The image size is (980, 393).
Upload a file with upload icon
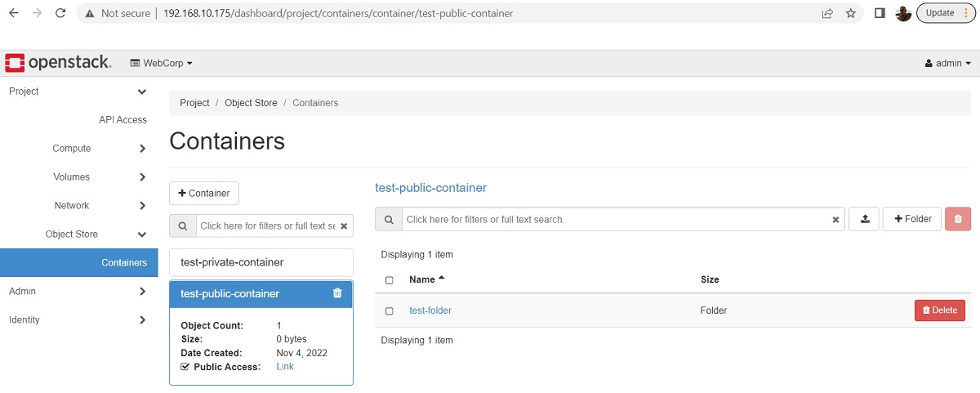tap(865, 219)
